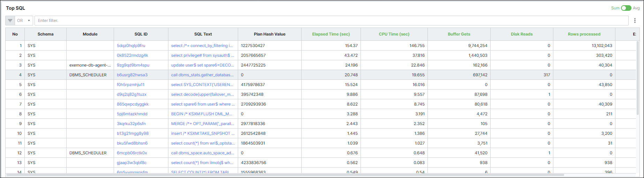Open SQL ID gjaap3w3qbf8c link
The width and height of the screenshot is (644, 178).
click(132, 163)
